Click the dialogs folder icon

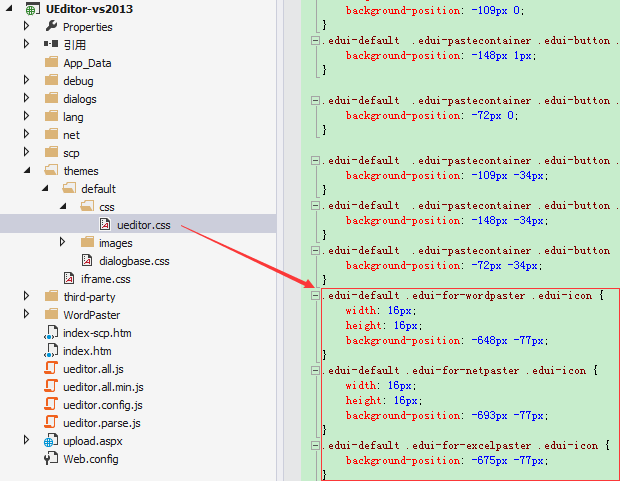[x=51, y=98]
